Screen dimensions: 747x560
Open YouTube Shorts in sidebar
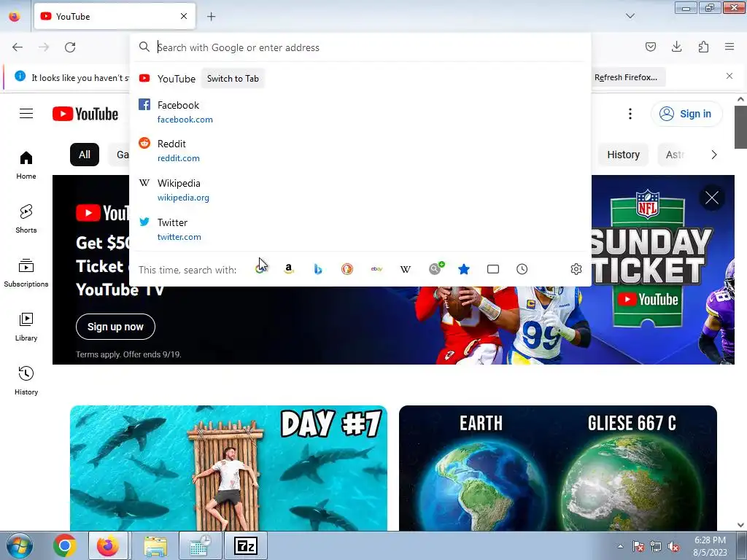[26, 219]
